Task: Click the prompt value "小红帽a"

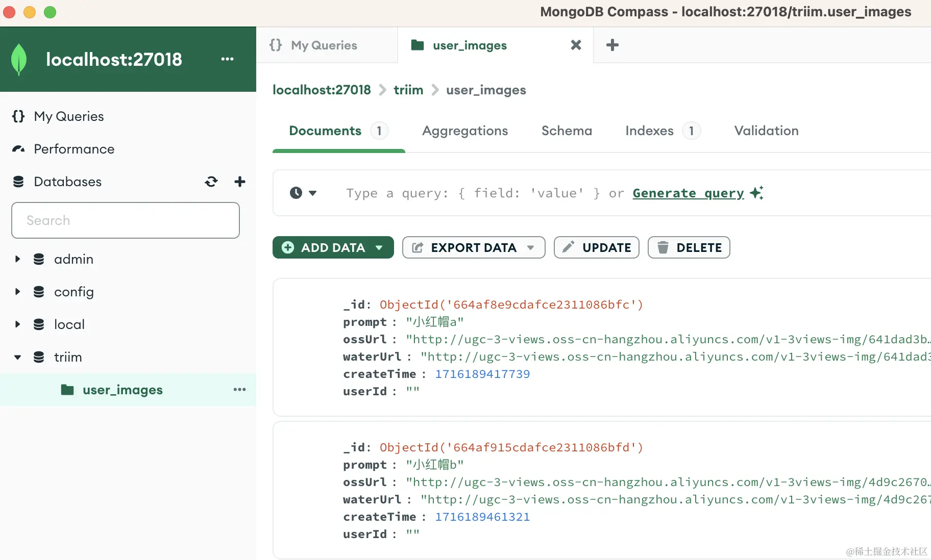Action: [x=435, y=322]
